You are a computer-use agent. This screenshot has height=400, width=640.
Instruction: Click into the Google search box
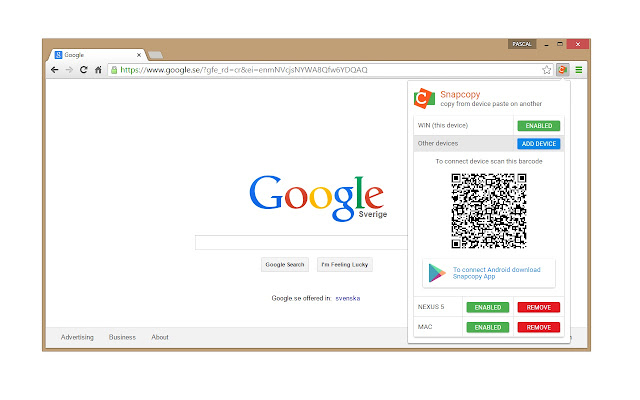[x=301, y=242]
